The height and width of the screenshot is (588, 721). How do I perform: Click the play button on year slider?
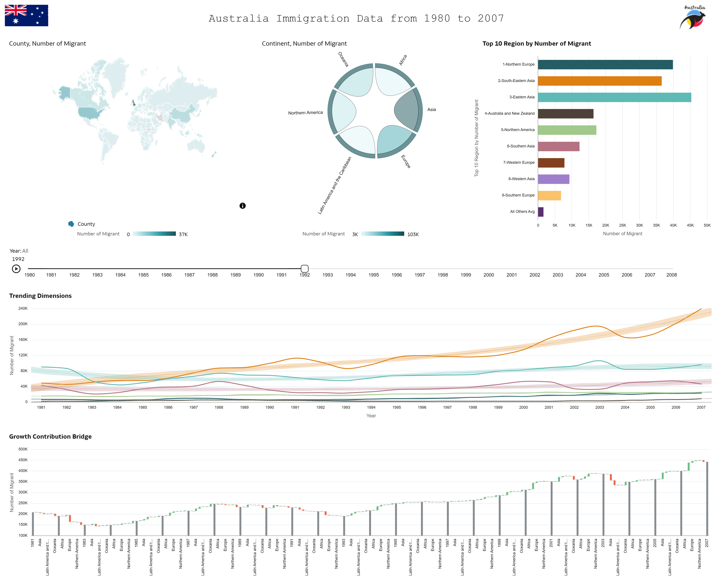coord(16,269)
